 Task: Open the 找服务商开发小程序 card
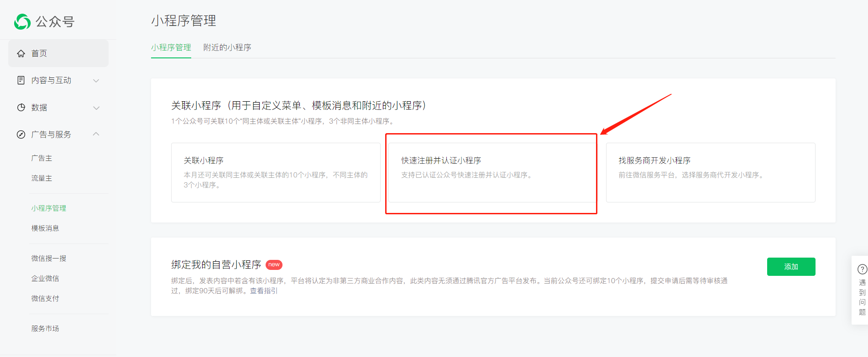pos(710,172)
